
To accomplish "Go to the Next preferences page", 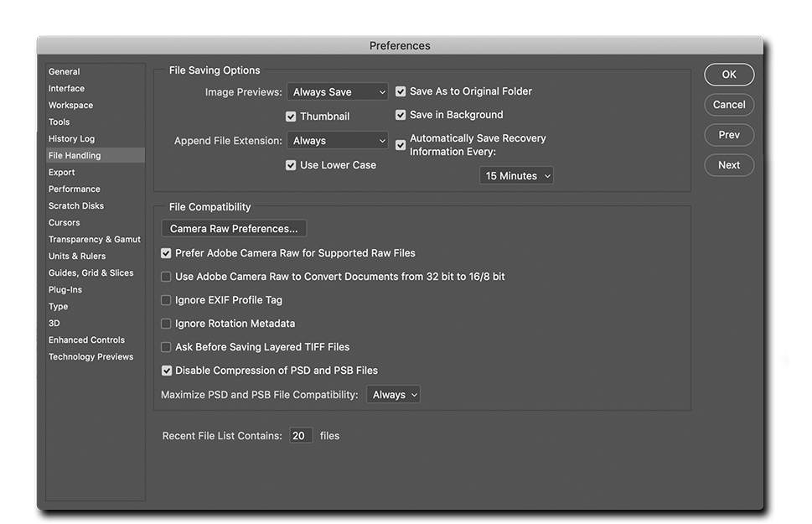I will [728, 165].
